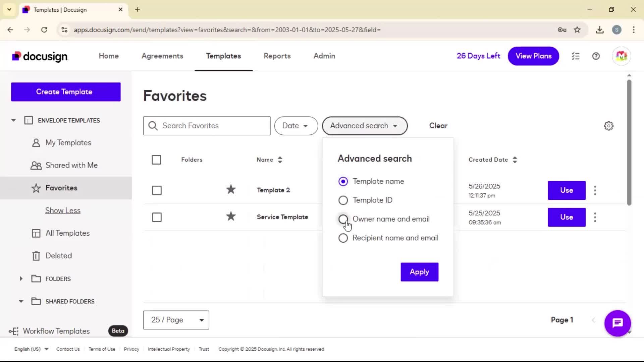Unfavorite Template 2 using its star icon
Viewport: 644px width, 362px height.
pyautogui.click(x=231, y=190)
